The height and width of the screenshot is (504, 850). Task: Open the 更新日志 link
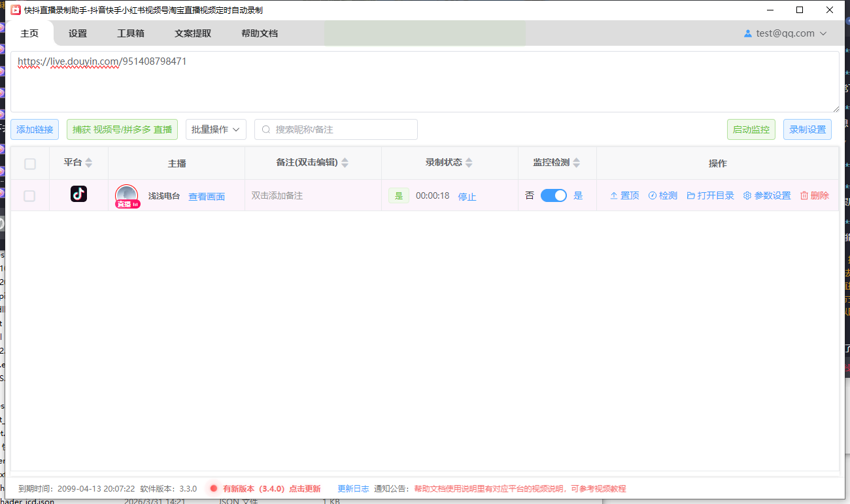point(353,488)
